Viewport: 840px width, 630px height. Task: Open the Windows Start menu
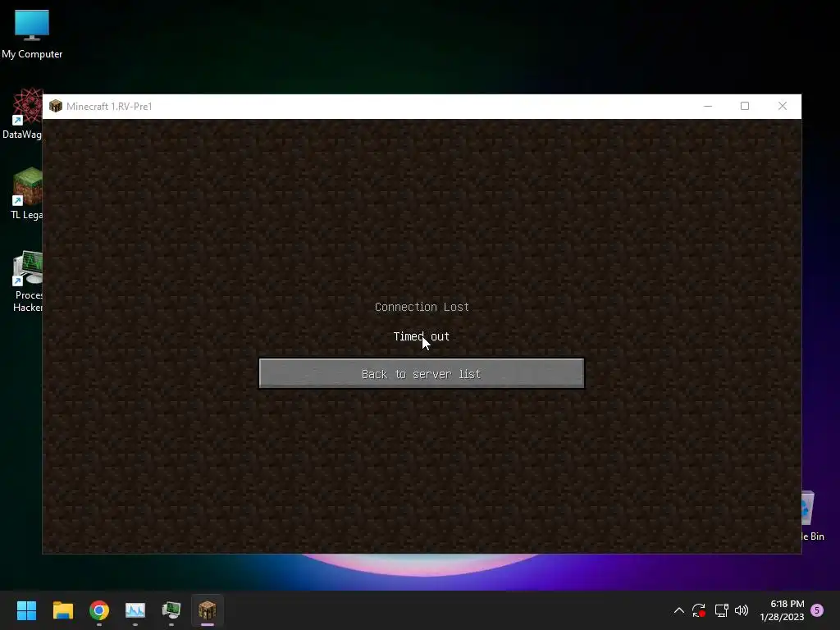click(26, 610)
